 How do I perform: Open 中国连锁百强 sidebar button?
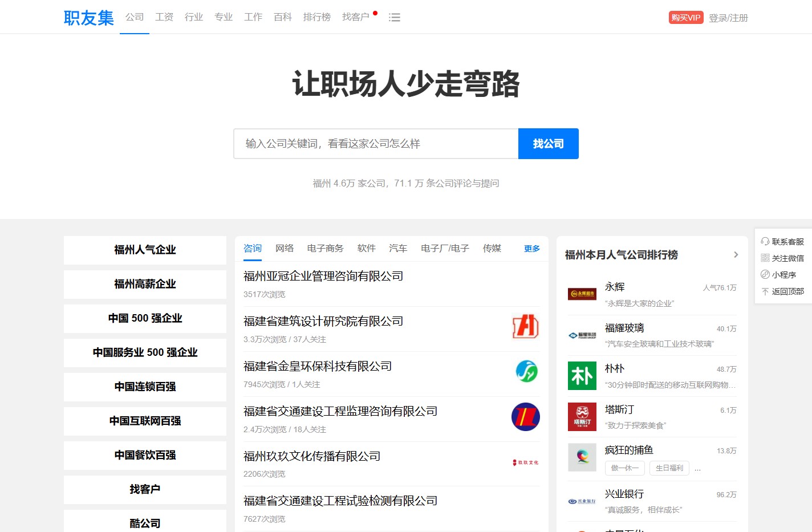[x=145, y=387]
